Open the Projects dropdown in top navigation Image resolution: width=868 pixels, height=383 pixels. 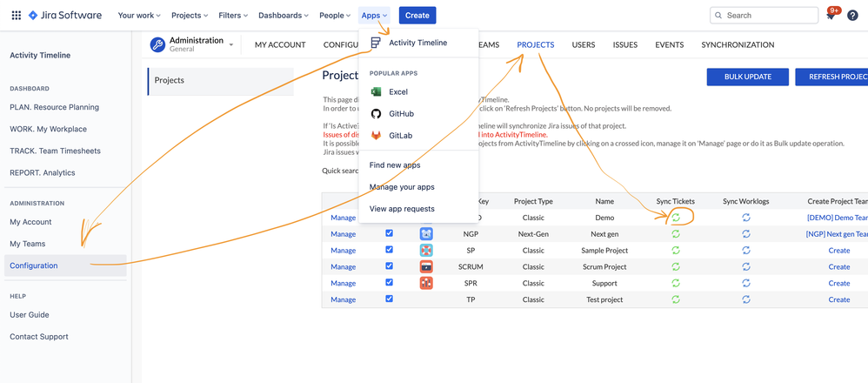(x=190, y=16)
